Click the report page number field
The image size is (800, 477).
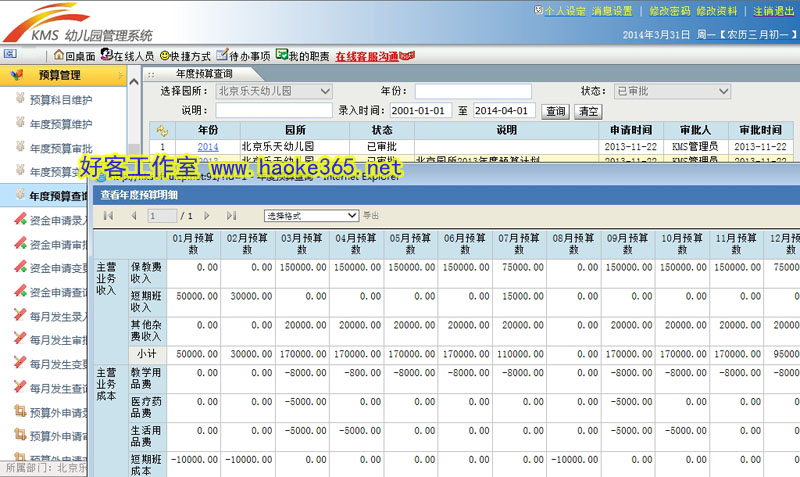pyautogui.click(x=162, y=216)
